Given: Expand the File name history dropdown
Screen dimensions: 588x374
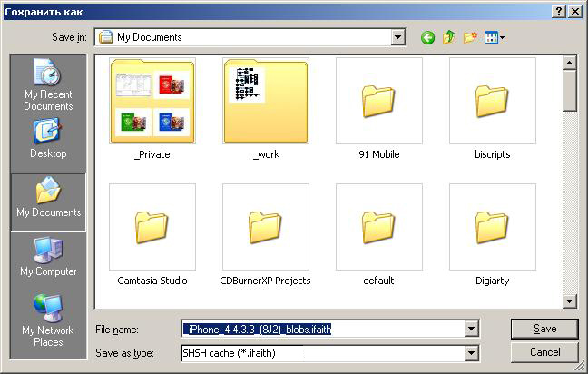Looking at the screenshot, I should pyautogui.click(x=471, y=329).
